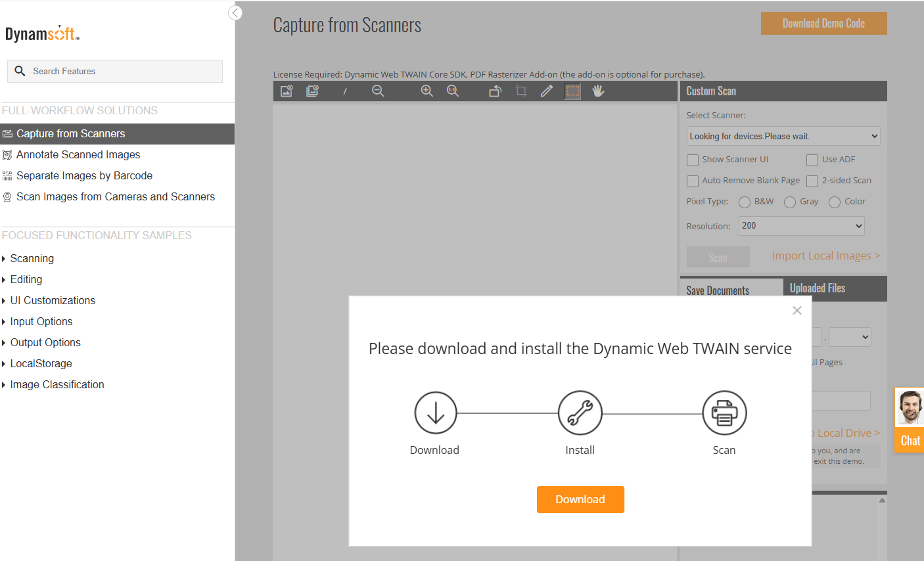
Task: Select the Remove Current Image tool
Action: 286,91
